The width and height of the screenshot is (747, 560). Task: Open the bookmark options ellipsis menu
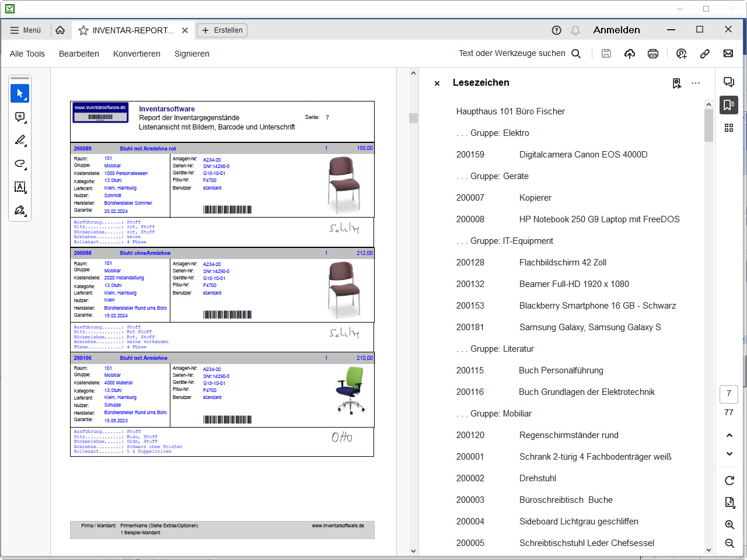pyautogui.click(x=695, y=83)
